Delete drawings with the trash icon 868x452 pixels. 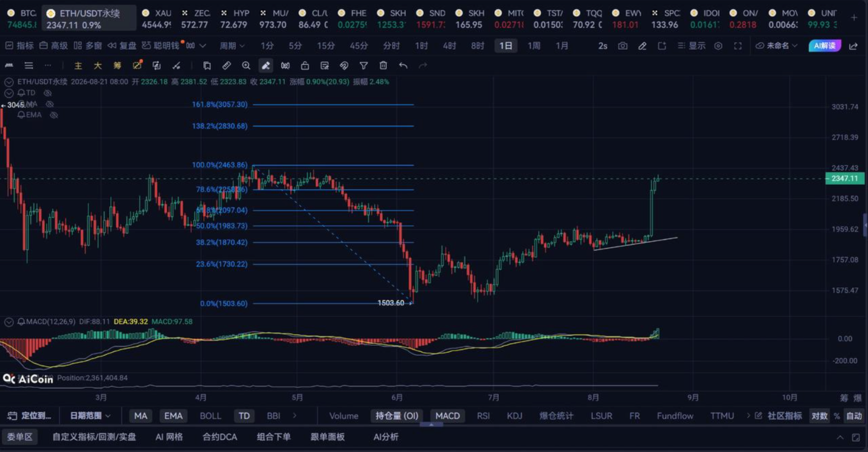(383, 66)
